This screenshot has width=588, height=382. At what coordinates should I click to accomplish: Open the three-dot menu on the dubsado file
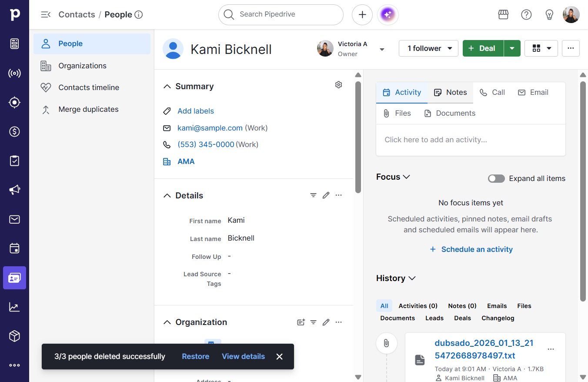point(551,349)
